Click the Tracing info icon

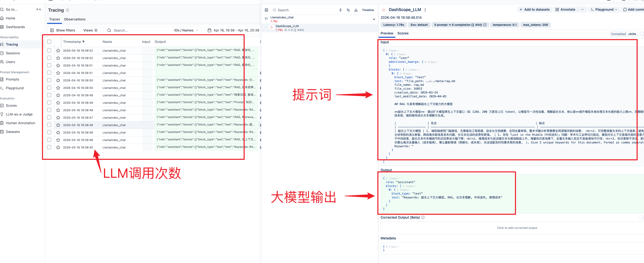coord(68,10)
